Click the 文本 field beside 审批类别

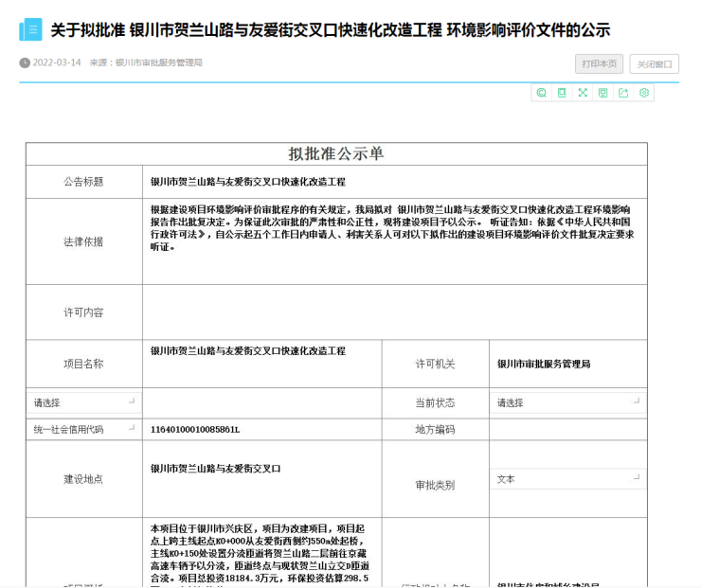[566, 479]
